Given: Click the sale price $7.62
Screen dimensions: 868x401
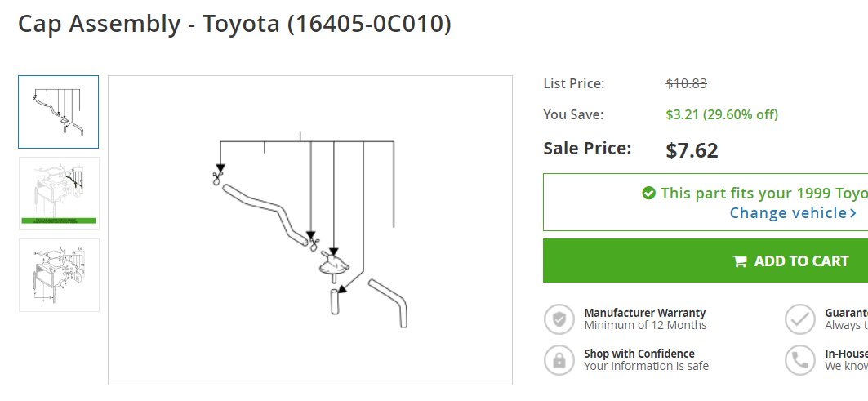Looking at the screenshot, I should tap(692, 150).
